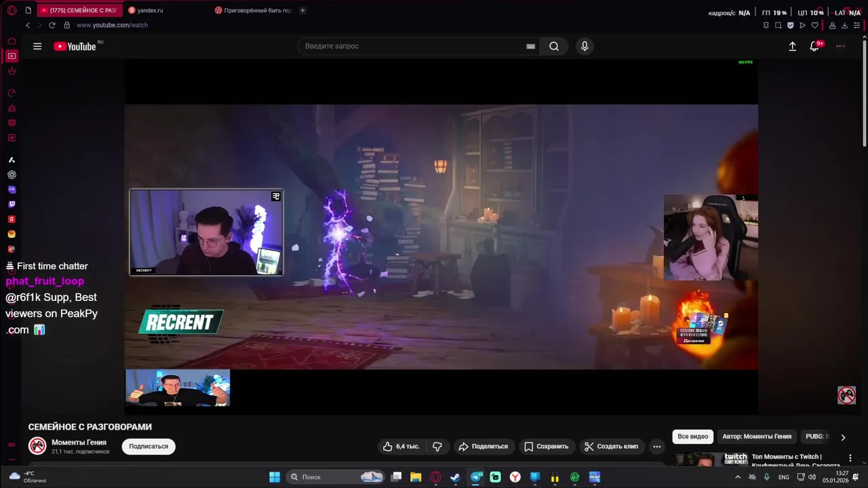868x488 pixels.
Task: Select the '(1775) СЕМЕЙНОЕ С РАЗ' YouTube tab
Action: (79, 10)
